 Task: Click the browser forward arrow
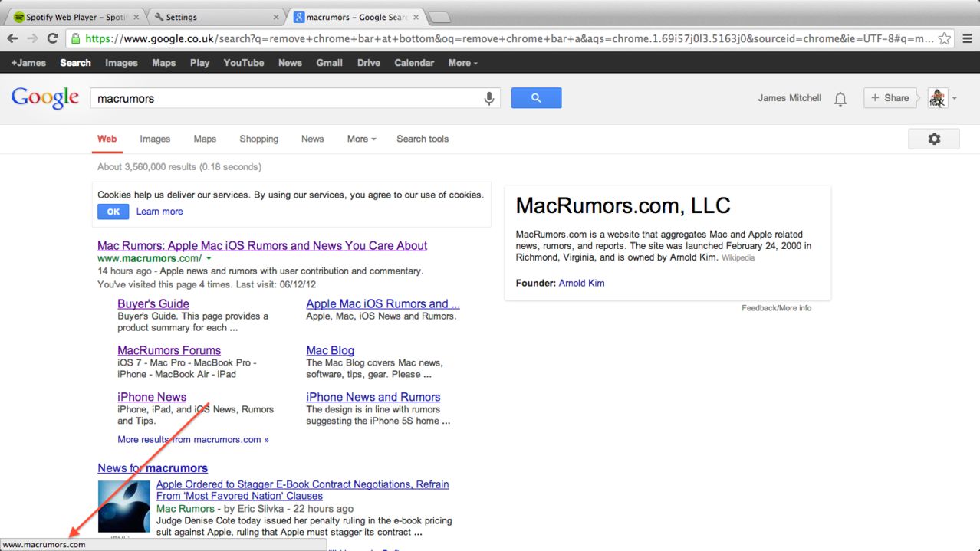32,38
